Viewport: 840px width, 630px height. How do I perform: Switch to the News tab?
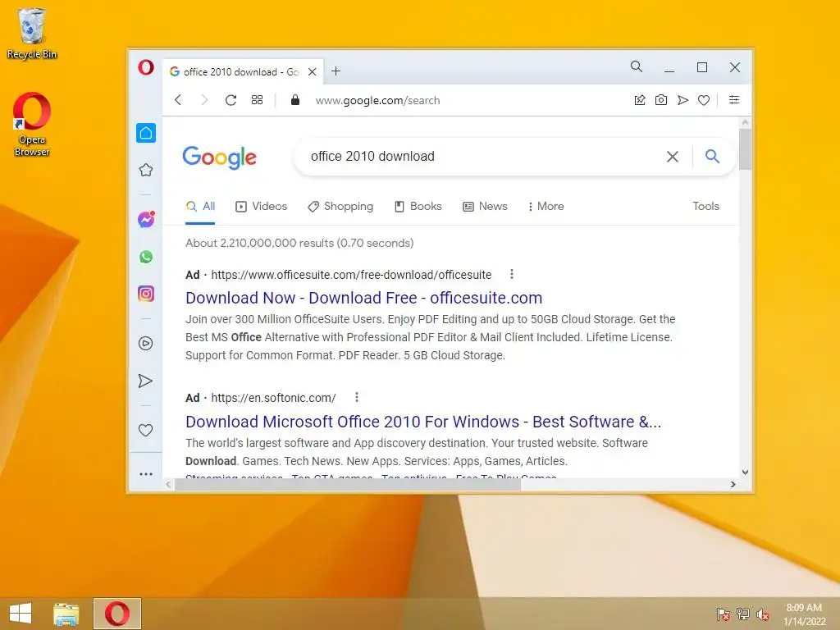(485, 206)
